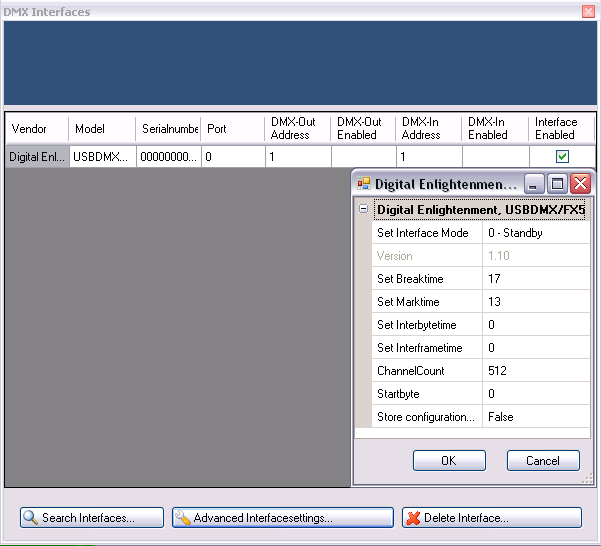Click the DMX-Out Address column header
The image size is (601, 546).
pyautogui.click(x=297, y=129)
